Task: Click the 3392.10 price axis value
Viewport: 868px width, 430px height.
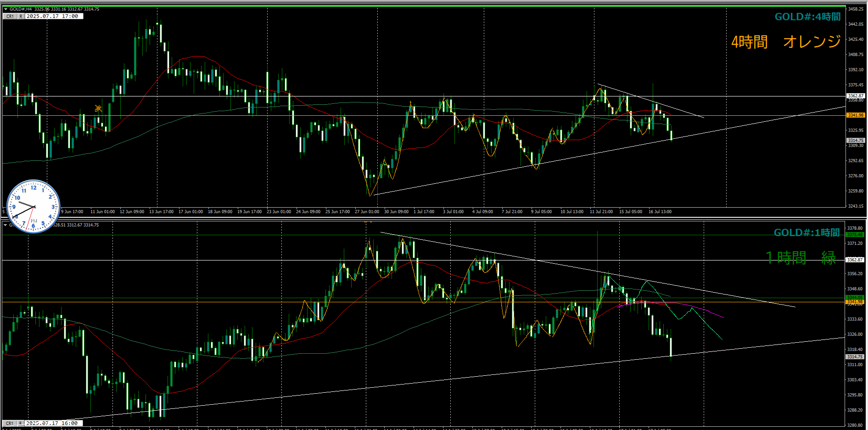Action: pyautogui.click(x=856, y=70)
